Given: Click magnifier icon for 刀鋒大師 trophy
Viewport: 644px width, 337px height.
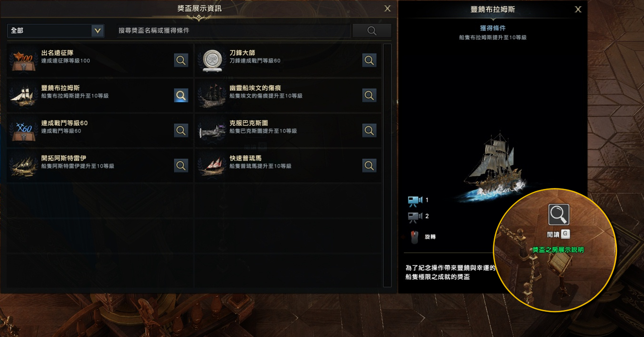Looking at the screenshot, I should (x=369, y=60).
